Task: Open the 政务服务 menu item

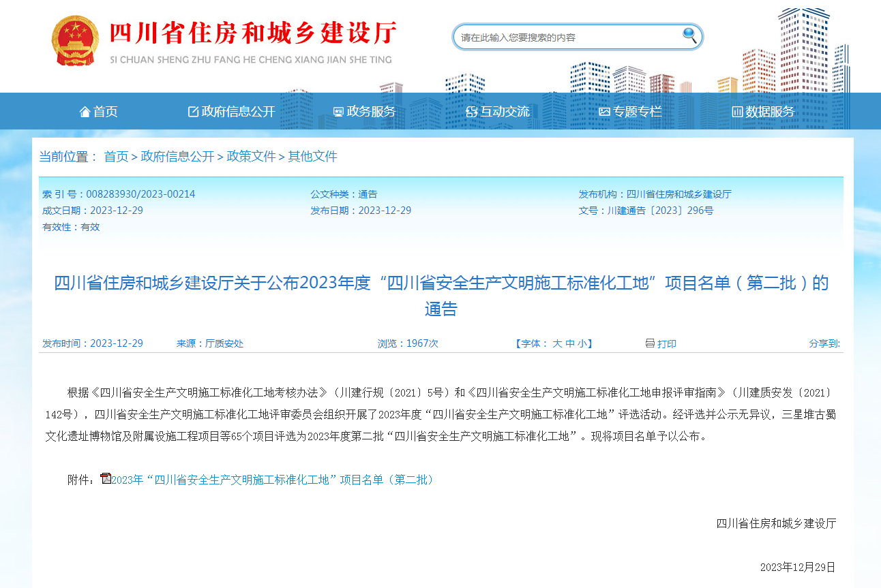Action: 371,112
